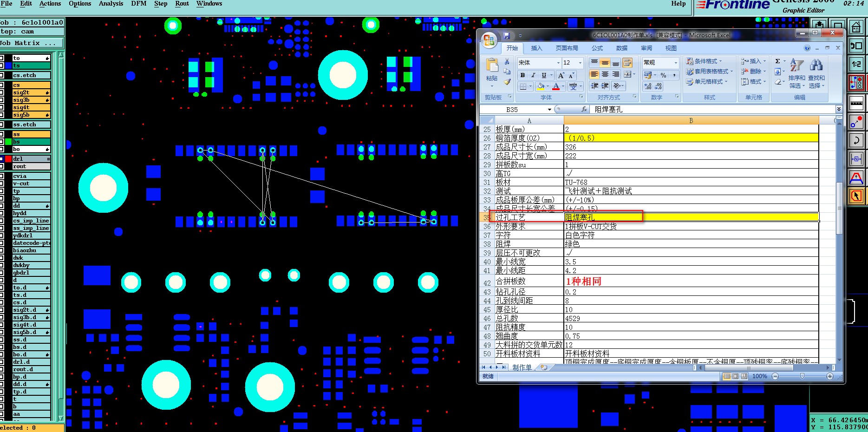Click the Help menu in Genesis

point(679,4)
